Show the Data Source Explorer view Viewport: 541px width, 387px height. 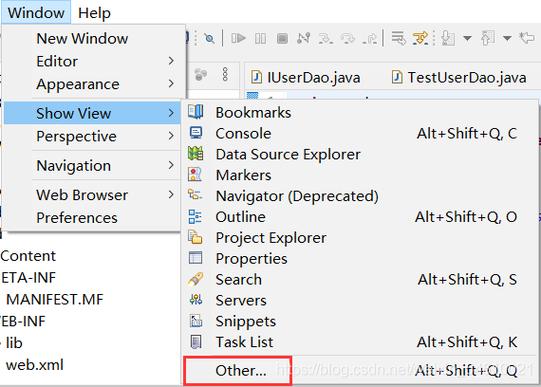[x=360, y=154]
